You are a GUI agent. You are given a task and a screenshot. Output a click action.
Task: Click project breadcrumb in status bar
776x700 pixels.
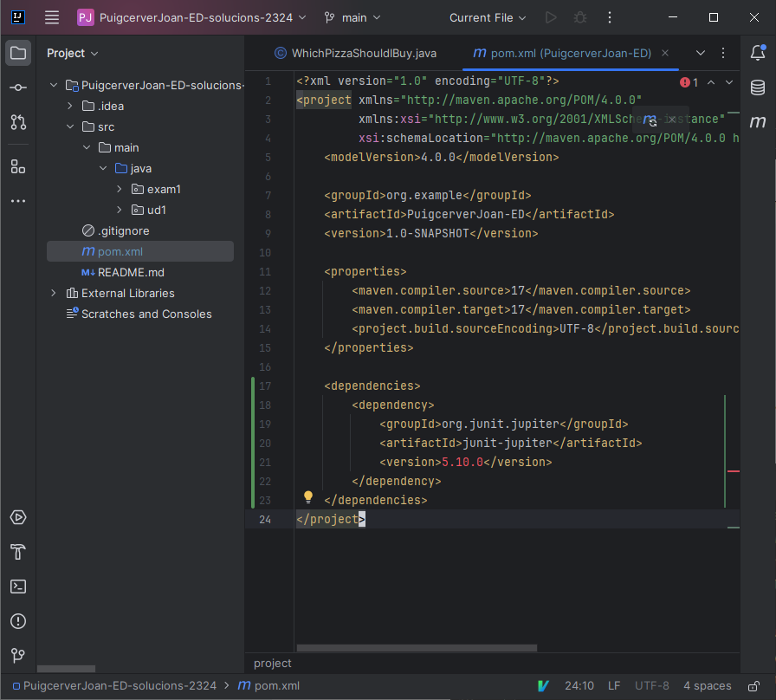click(x=115, y=686)
